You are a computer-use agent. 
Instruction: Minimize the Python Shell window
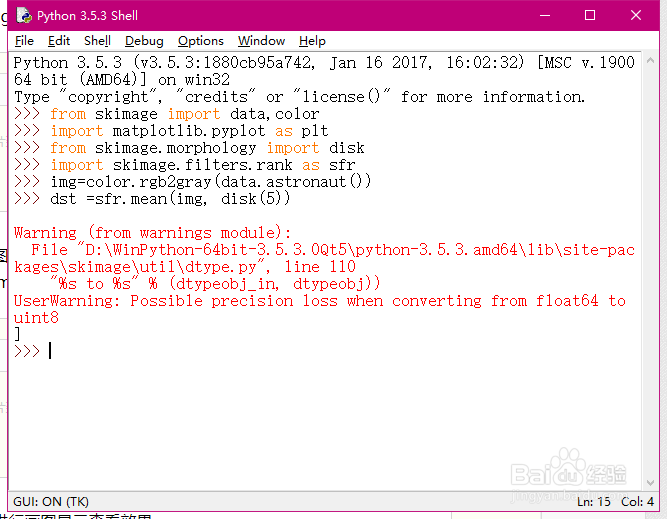[x=545, y=16]
